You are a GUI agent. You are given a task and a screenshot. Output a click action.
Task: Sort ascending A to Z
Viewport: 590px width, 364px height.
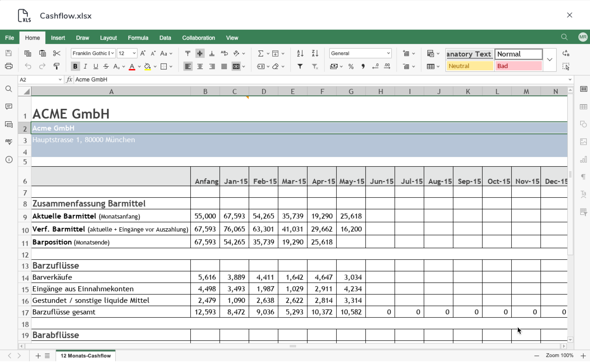pyautogui.click(x=300, y=53)
